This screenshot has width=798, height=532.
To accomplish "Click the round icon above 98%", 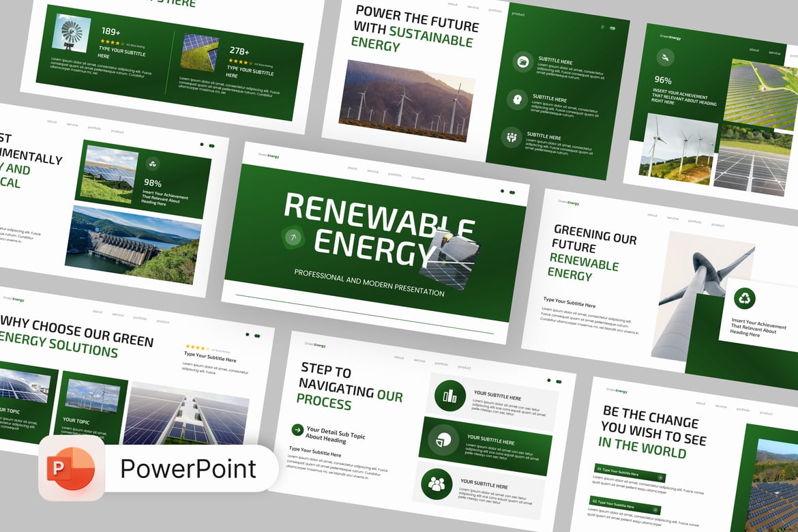I will click(151, 164).
